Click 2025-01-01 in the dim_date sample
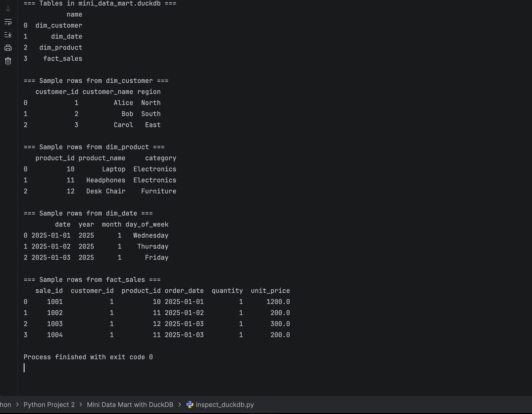 (x=51, y=235)
